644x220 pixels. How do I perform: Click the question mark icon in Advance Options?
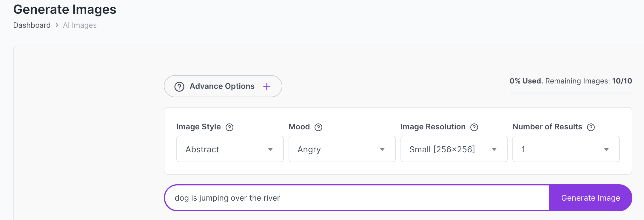click(x=179, y=87)
